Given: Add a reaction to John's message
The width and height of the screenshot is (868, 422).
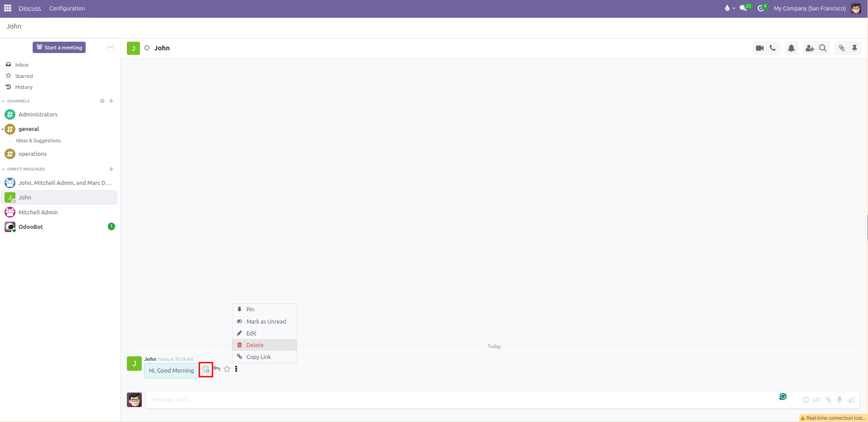Looking at the screenshot, I should click(x=206, y=369).
